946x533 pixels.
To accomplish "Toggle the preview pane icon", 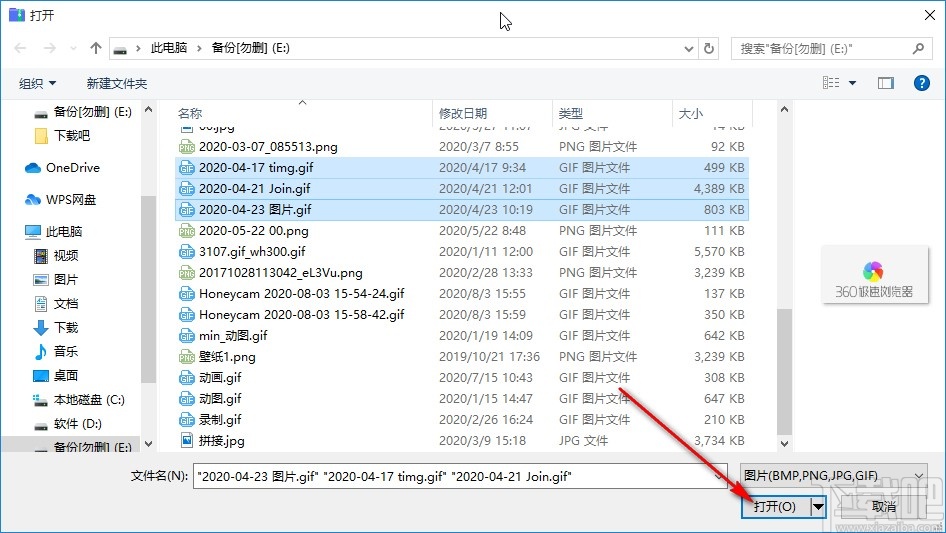I will 886,83.
